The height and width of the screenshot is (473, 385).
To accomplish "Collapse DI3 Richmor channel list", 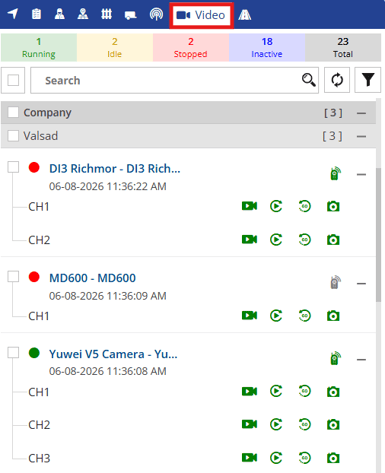I will pyautogui.click(x=361, y=174).
